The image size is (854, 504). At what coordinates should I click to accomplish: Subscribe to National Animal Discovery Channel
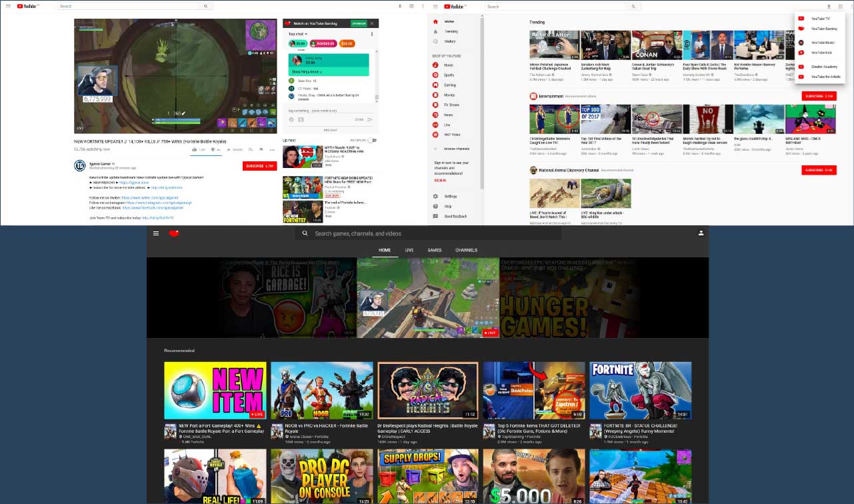819,170
